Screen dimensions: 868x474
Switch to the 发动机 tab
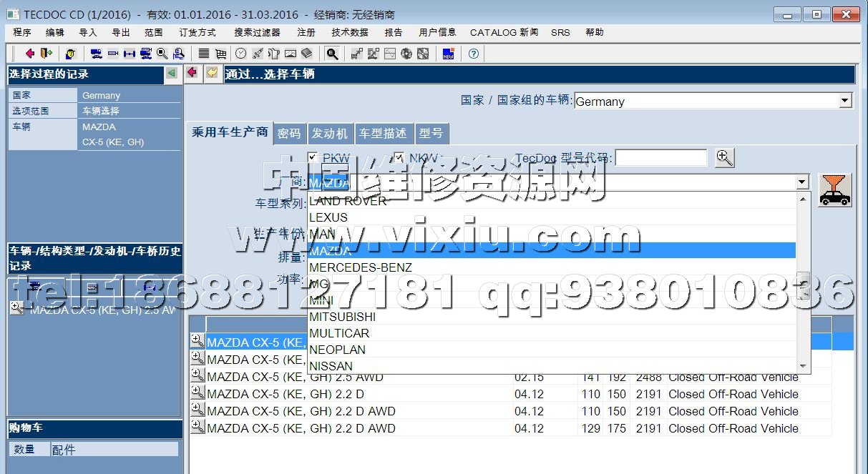coord(329,133)
